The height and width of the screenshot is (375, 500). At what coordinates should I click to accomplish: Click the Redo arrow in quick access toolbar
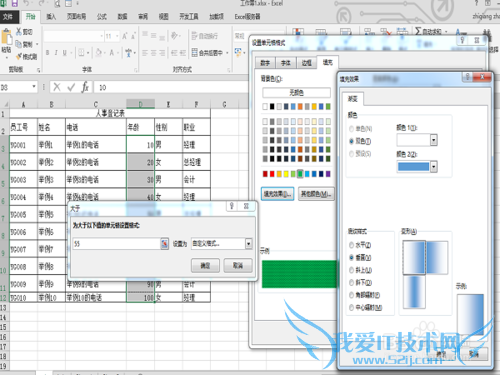[41, 4]
